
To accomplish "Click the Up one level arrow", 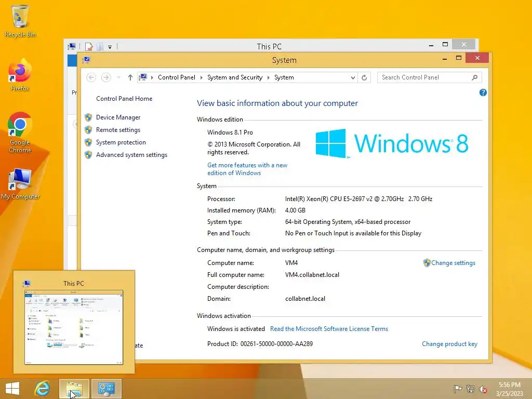I will pyautogui.click(x=130, y=78).
